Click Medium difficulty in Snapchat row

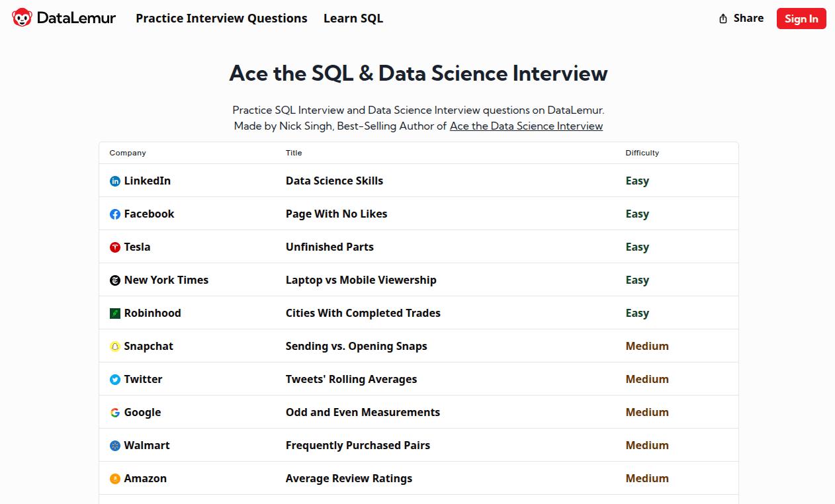647,346
